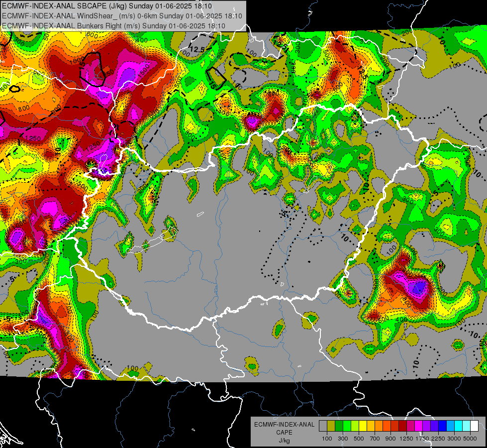This screenshot has height=448, width=487.
Task: Click the 900 tick value on the legend scale
Action: [390, 439]
